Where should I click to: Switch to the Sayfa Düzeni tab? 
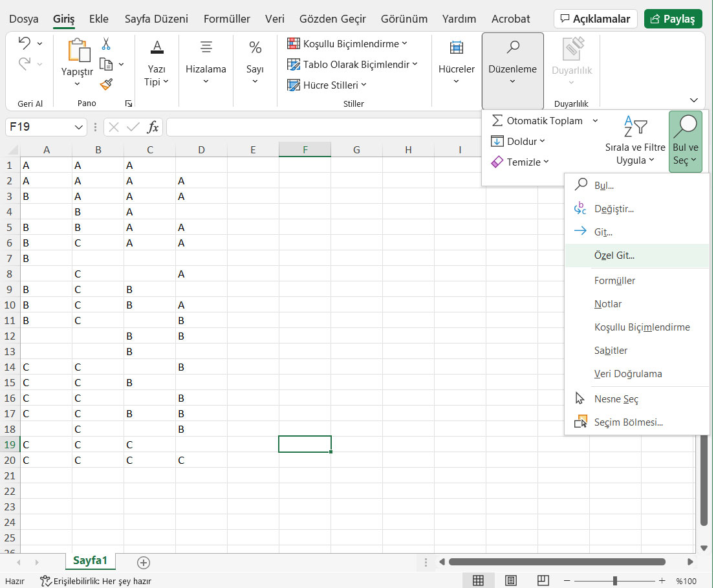156,19
